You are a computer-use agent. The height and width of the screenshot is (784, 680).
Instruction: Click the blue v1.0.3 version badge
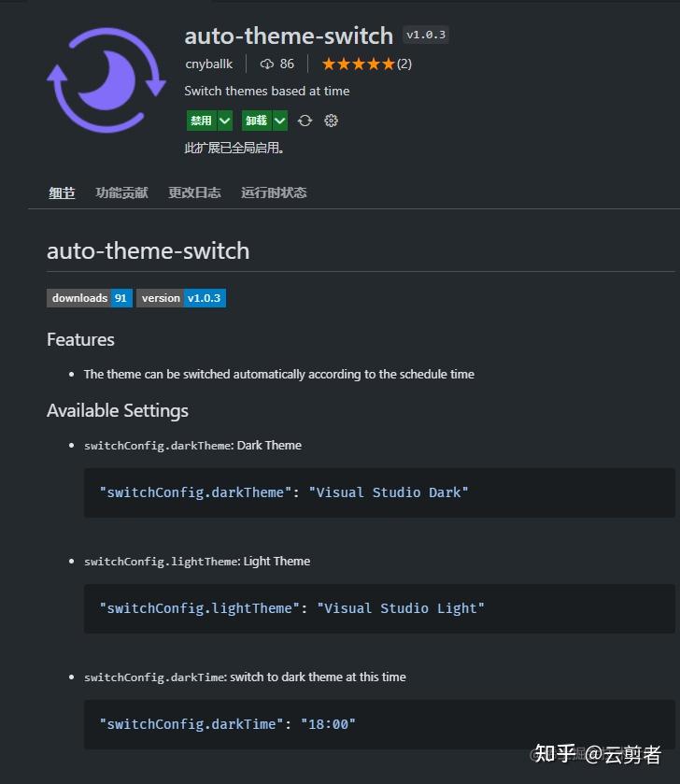click(x=204, y=297)
